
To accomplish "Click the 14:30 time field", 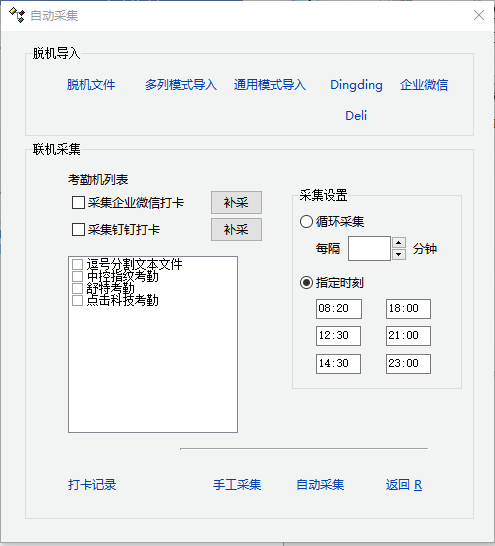I will 338,364.
